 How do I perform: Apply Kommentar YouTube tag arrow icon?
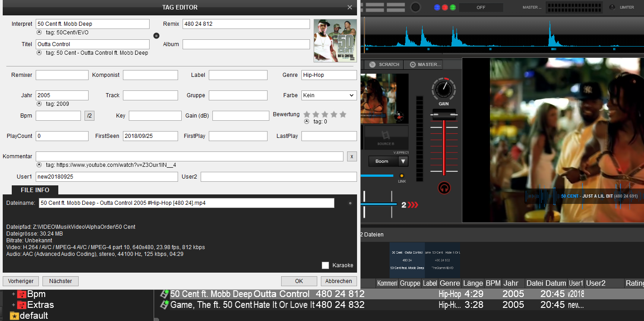[39, 165]
